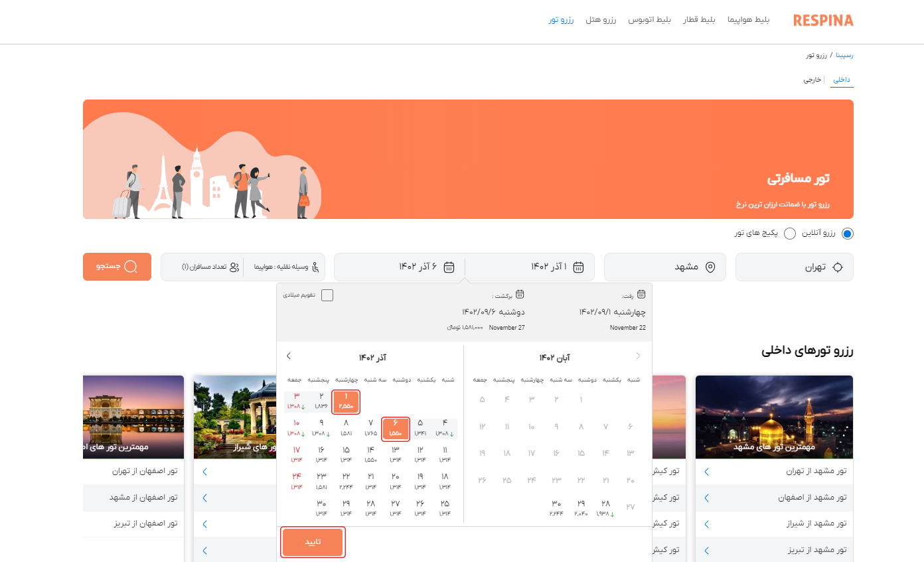Click the passengers count icon

[x=234, y=267]
